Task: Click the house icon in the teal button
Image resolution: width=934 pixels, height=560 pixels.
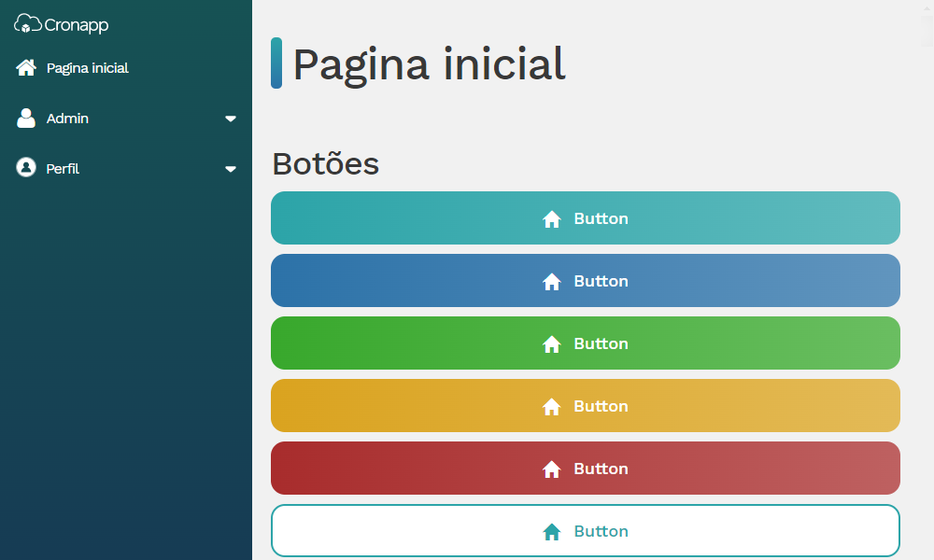Action: point(552,219)
